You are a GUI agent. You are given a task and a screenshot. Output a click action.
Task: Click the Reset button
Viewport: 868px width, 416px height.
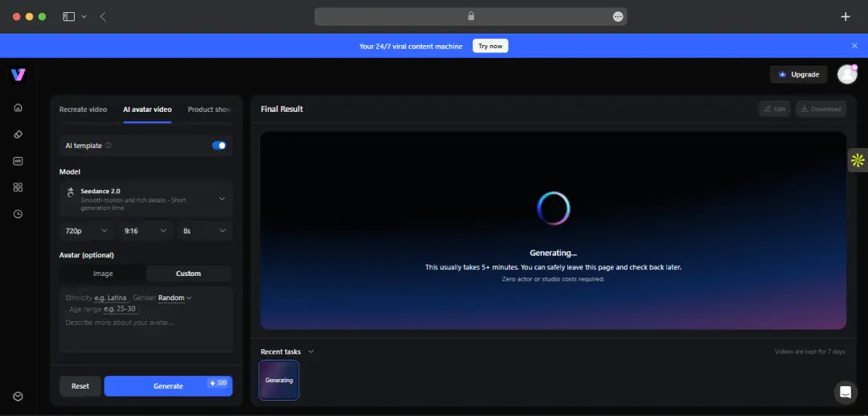click(x=80, y=386)
